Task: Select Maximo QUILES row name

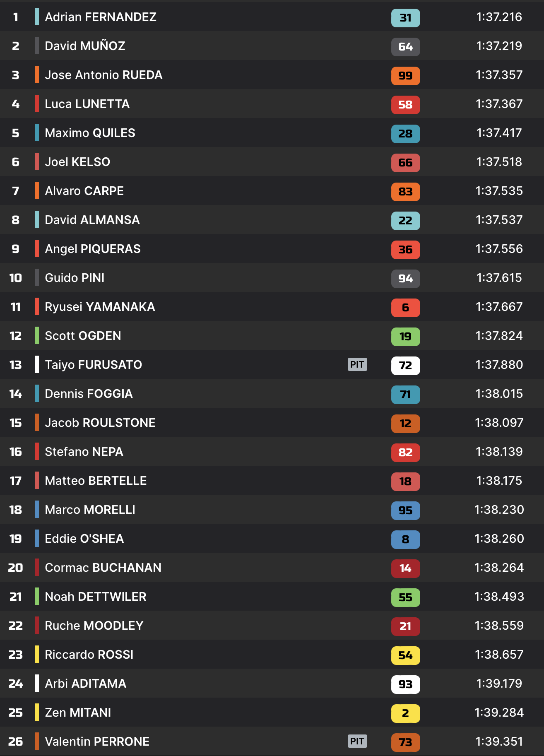Action: tap(90, 133)
